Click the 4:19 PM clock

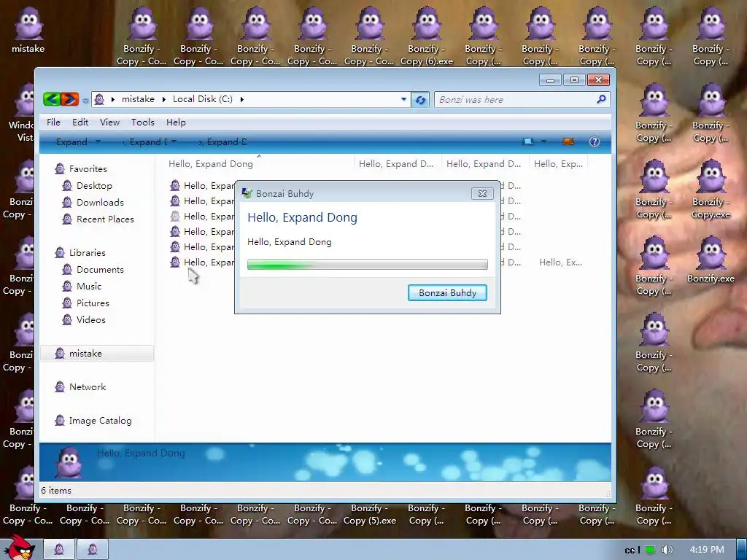coord(707,550)
